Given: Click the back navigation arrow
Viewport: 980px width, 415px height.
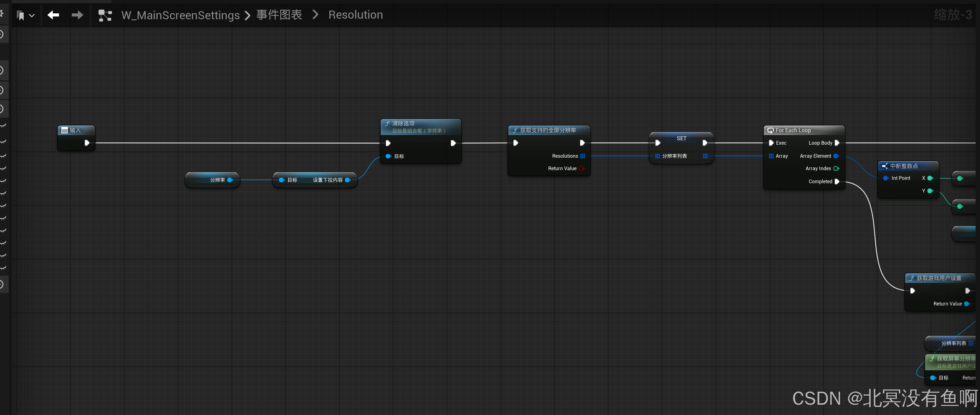Looking at the screenshot, I should pos(53,15).
